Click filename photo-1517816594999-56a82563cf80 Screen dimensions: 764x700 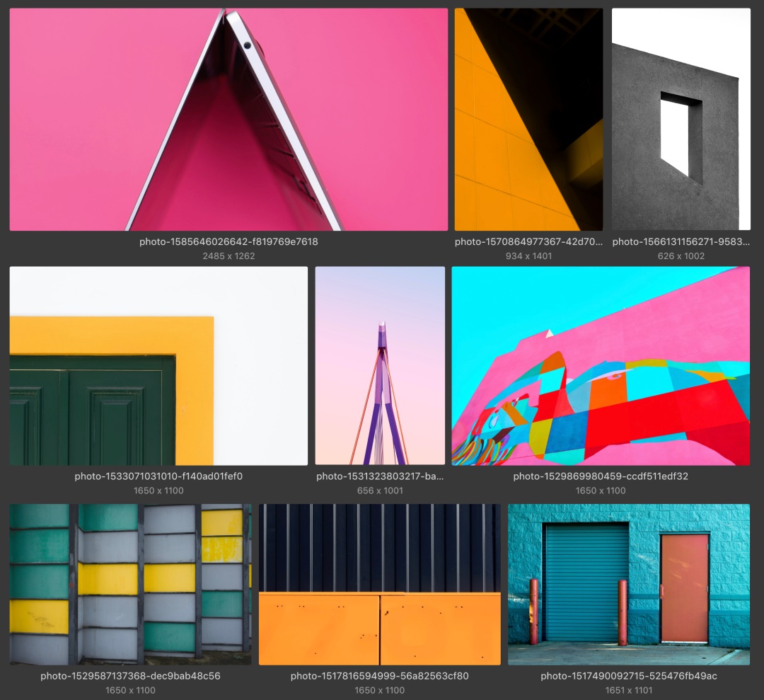tap(380, 676)
